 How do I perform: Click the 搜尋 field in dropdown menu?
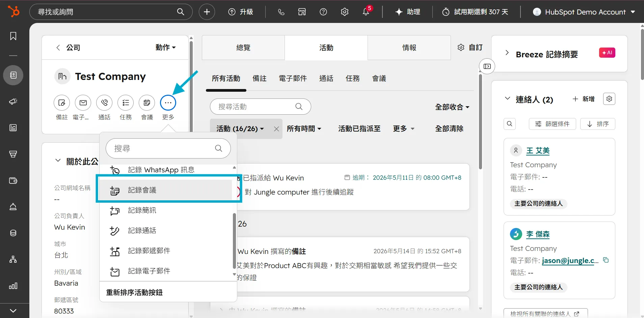[x=168, y=148]
